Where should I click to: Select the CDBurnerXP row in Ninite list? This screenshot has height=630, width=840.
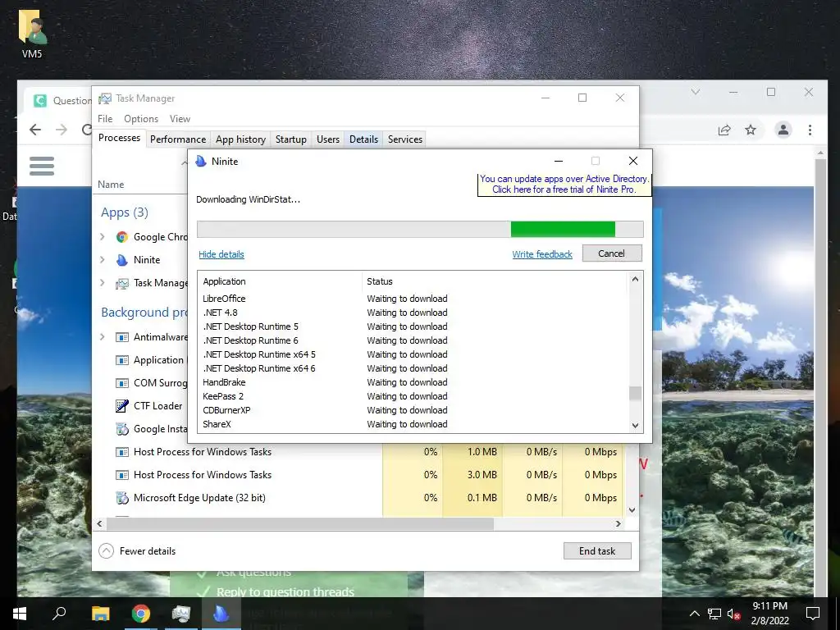coord(413,410)
